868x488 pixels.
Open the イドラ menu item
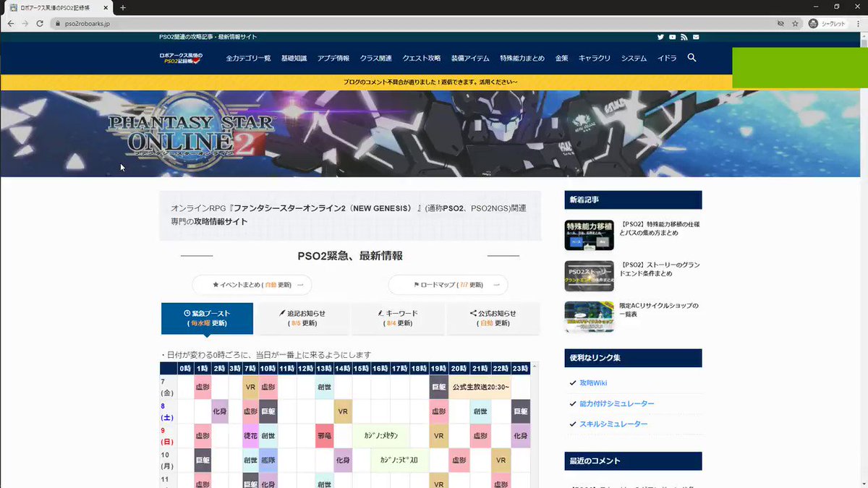(667, 58)
